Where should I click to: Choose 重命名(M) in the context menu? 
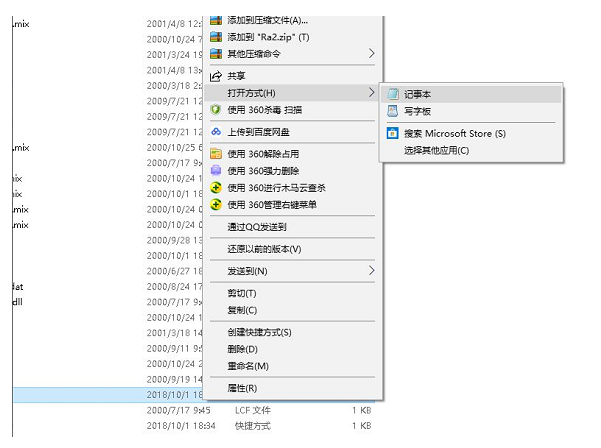coord(248,366)
